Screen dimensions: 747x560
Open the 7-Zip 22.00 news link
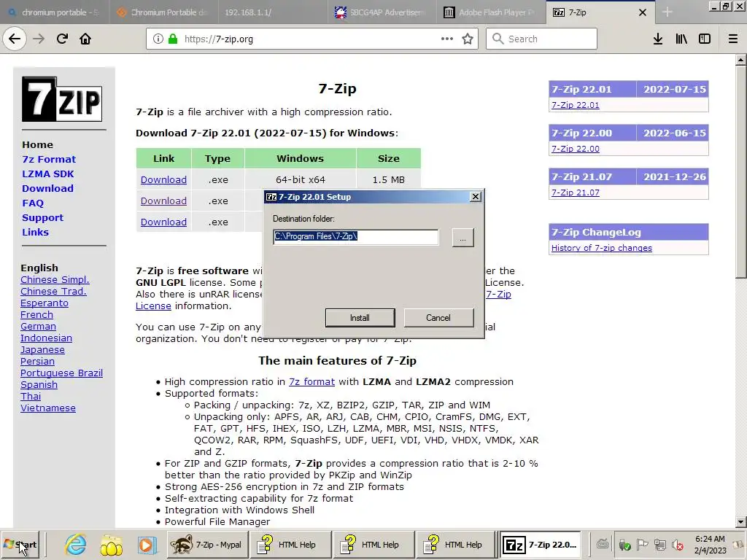[x=575, y=149]
